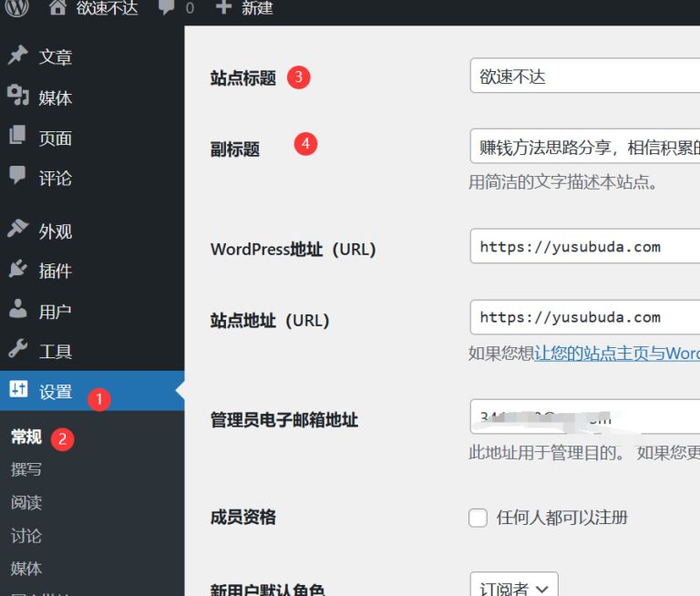
Task: Open the site home icon 欲速不达
Action: click(58, 8)
